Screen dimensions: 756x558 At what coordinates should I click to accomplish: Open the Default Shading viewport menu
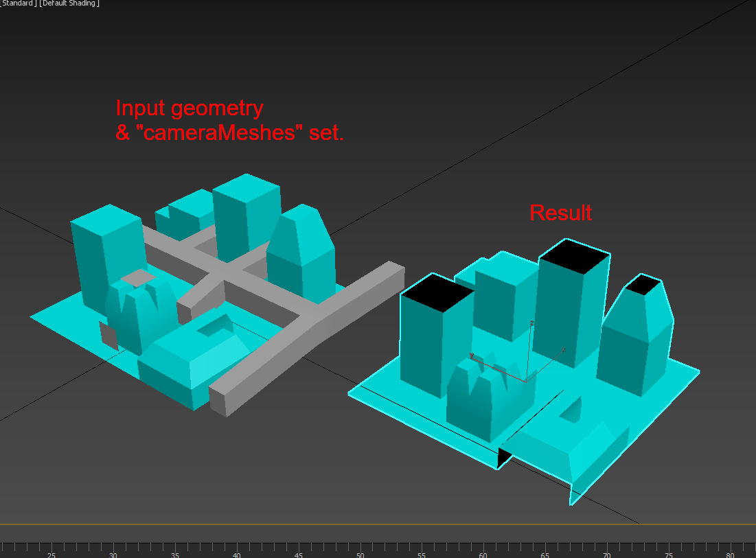click(69, 3)
